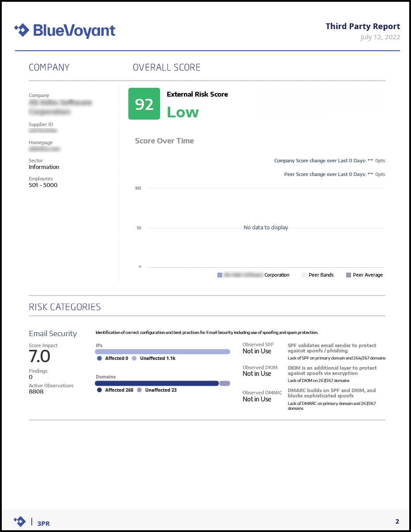
Task: Click the "Score Over Time" chart title
Action: (x=164, y=141)
